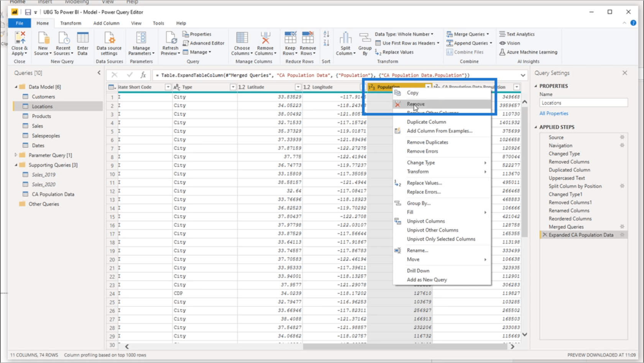Viewport: 644px width, 363px height.
Task: Expand the Parameter Query folder
Action: [x=16, y=155]
